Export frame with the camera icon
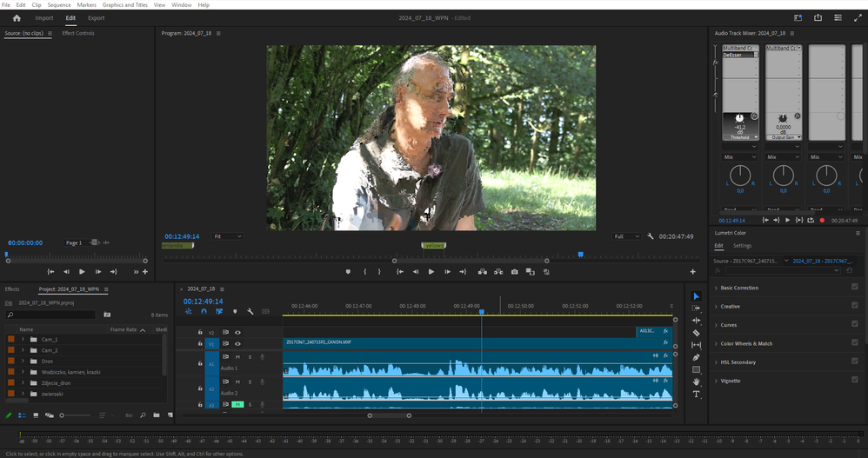 pyautogui.click(x=514, y=272)
